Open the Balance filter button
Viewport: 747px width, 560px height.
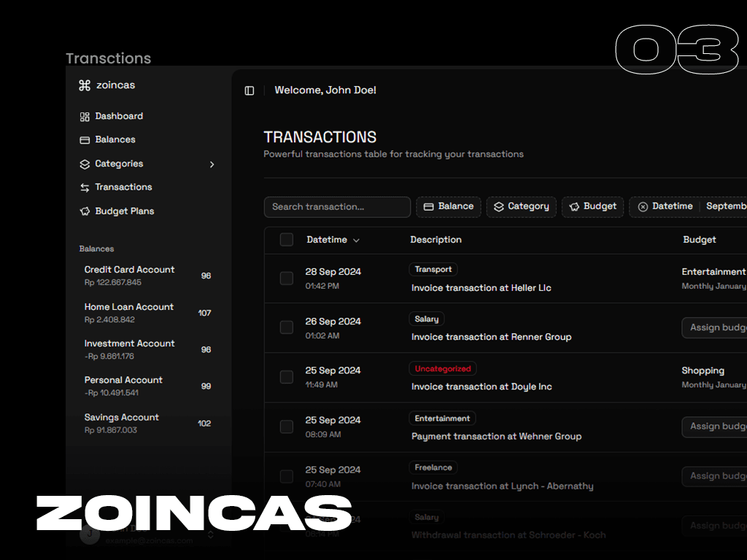[x=448, y=207]
